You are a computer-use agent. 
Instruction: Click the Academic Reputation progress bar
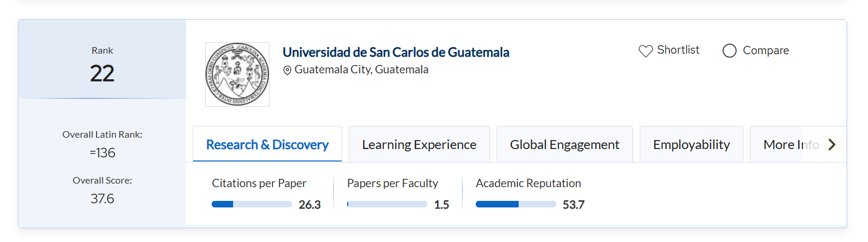(516, 204)
